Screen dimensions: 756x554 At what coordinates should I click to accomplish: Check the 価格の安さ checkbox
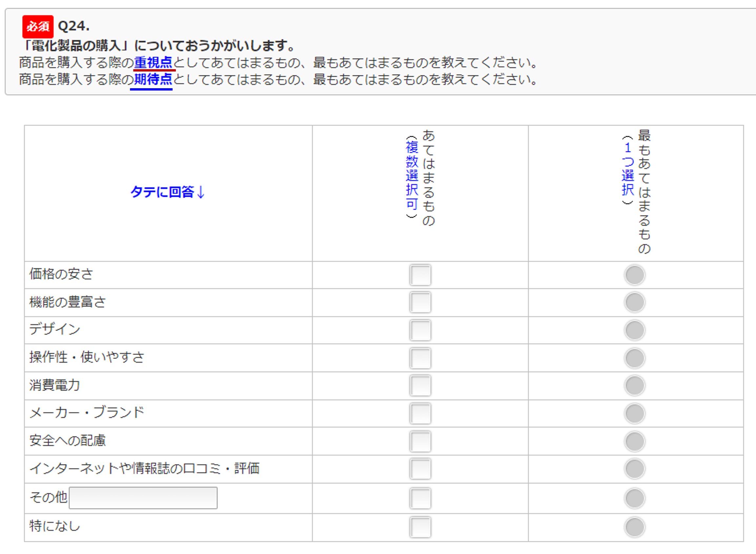(420, 275)
